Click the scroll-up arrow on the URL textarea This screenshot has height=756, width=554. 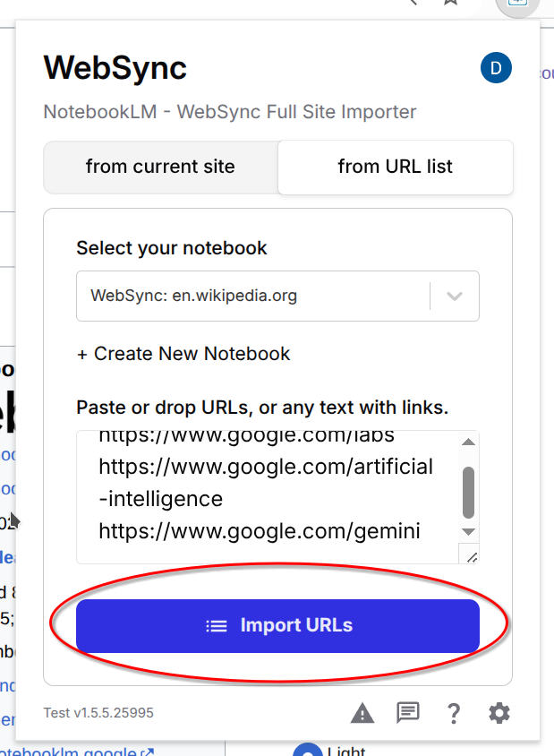coord(467,441)
